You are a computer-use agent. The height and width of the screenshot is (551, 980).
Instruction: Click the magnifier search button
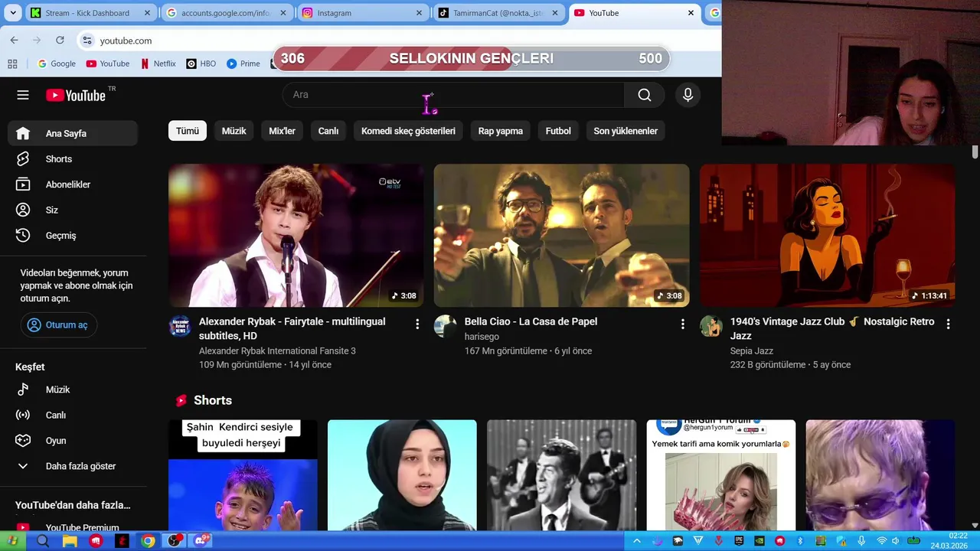pos(645,95)
